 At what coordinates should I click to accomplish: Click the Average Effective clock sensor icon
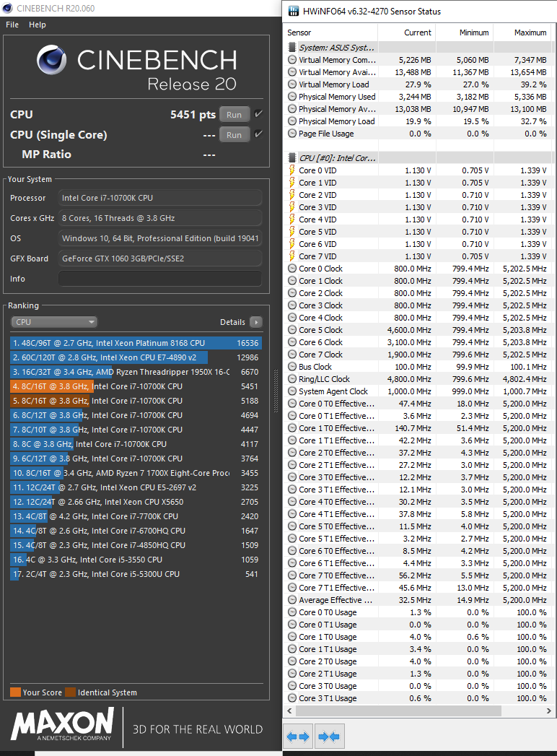coord(292,600)
